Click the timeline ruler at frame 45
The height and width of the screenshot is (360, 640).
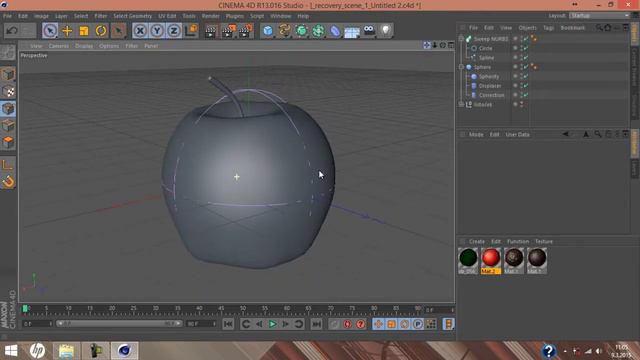221,310
